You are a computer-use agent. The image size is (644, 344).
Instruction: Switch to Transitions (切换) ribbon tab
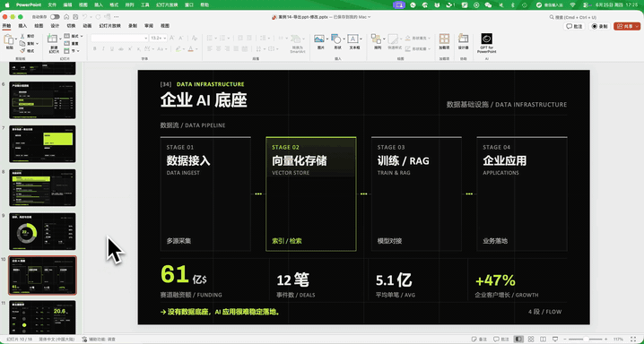point(71,25)
